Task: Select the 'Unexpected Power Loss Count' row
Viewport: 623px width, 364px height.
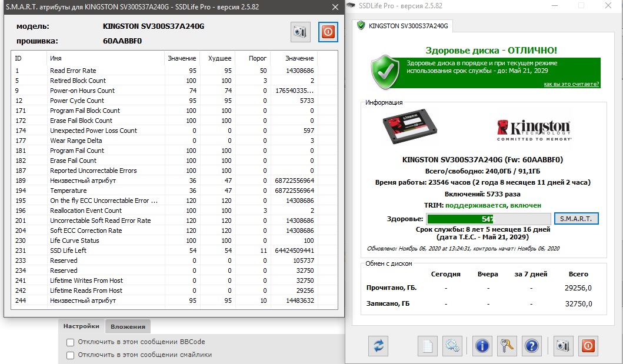Action: click(x=174, y=131)
